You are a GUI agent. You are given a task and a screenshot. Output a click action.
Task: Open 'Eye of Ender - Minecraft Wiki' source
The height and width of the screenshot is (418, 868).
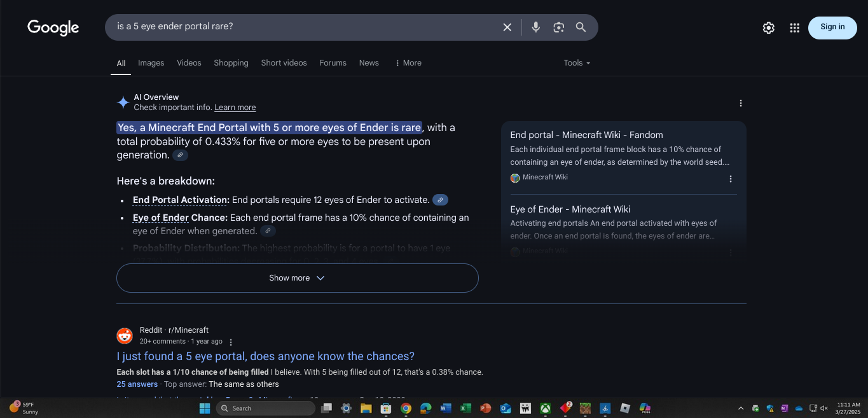point(570,209)
